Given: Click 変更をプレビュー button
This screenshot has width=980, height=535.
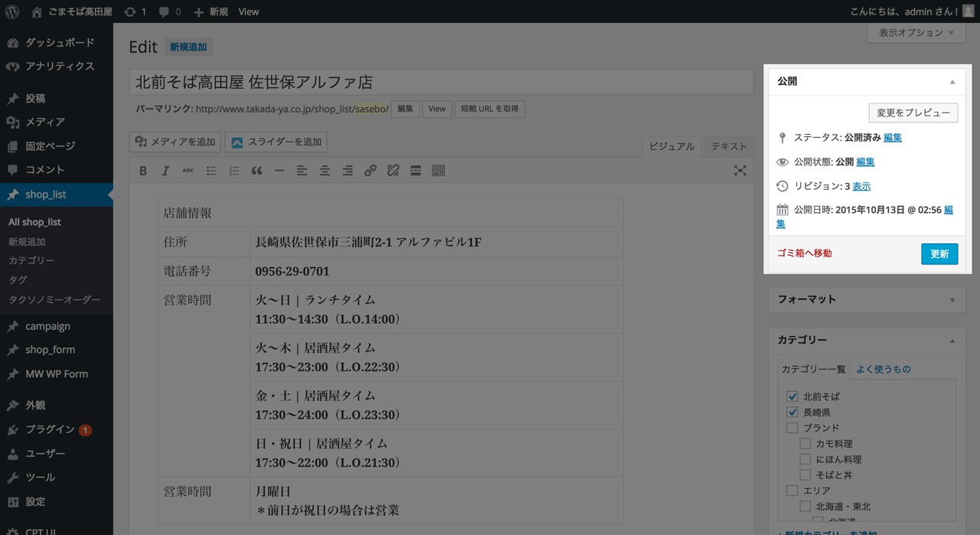Looking at the screenshot, I should tap(913, 113).
